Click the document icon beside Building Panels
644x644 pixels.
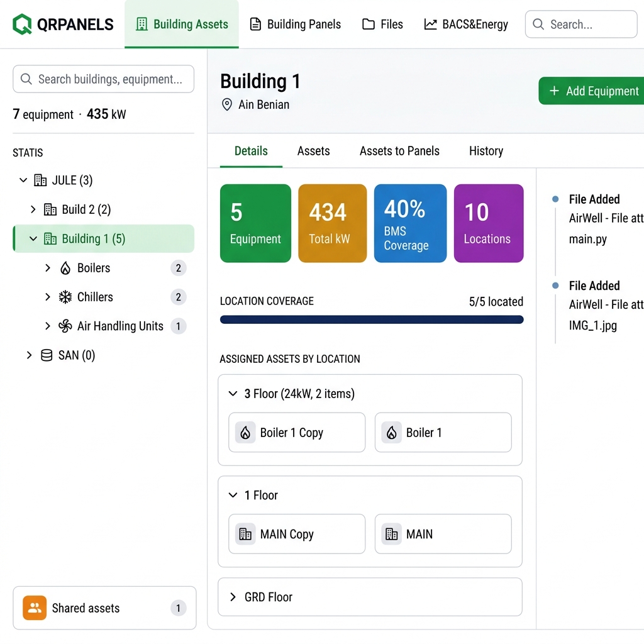coord(255,25)
